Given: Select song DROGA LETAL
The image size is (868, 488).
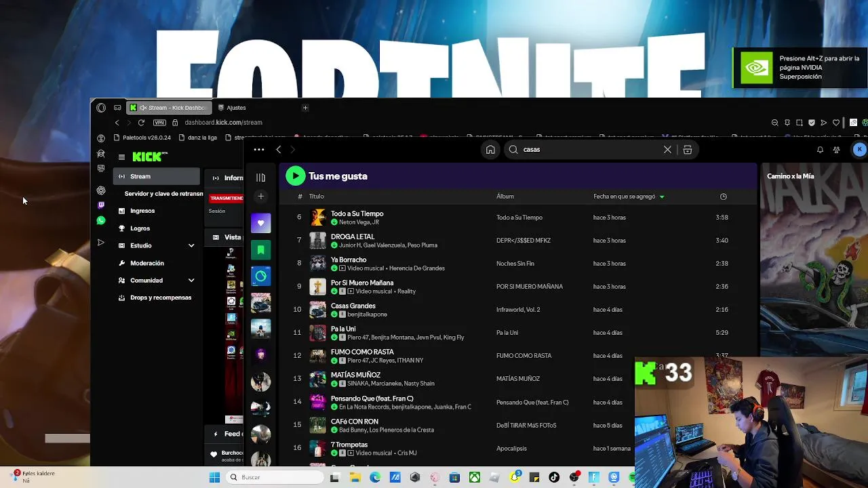Looking at the screenshot, I should click(x=353, y=237).
